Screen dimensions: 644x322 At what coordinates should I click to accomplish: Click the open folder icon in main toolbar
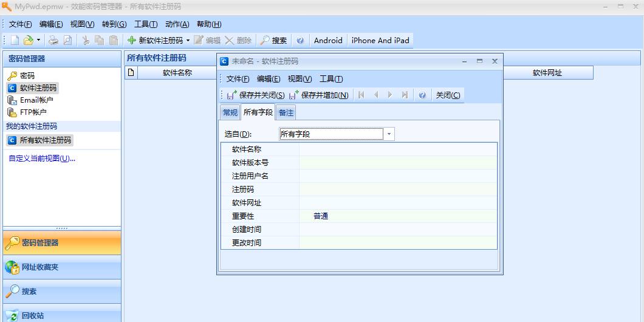coord(29,40)
